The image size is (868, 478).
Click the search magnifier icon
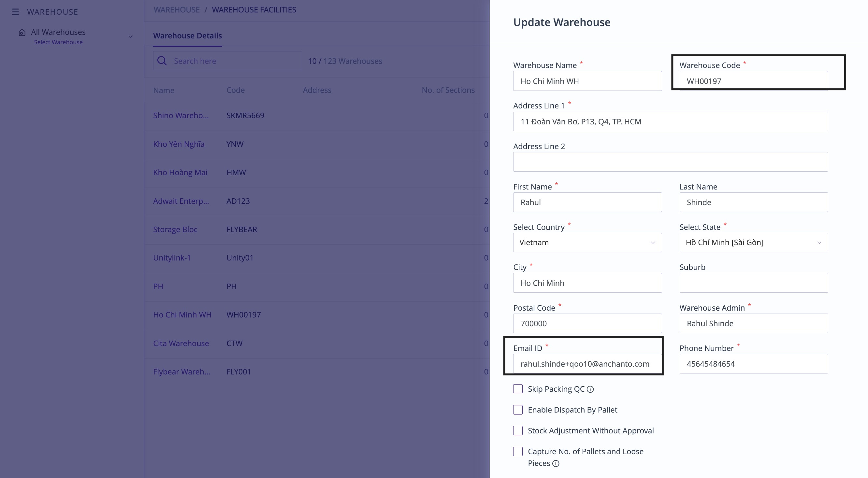point(162,61)
